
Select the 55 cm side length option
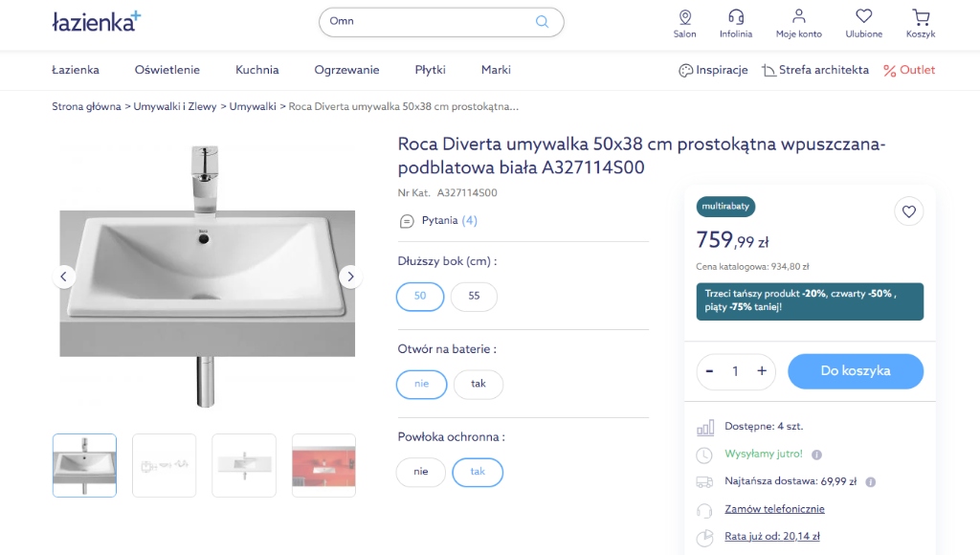[x=474, y=297]
